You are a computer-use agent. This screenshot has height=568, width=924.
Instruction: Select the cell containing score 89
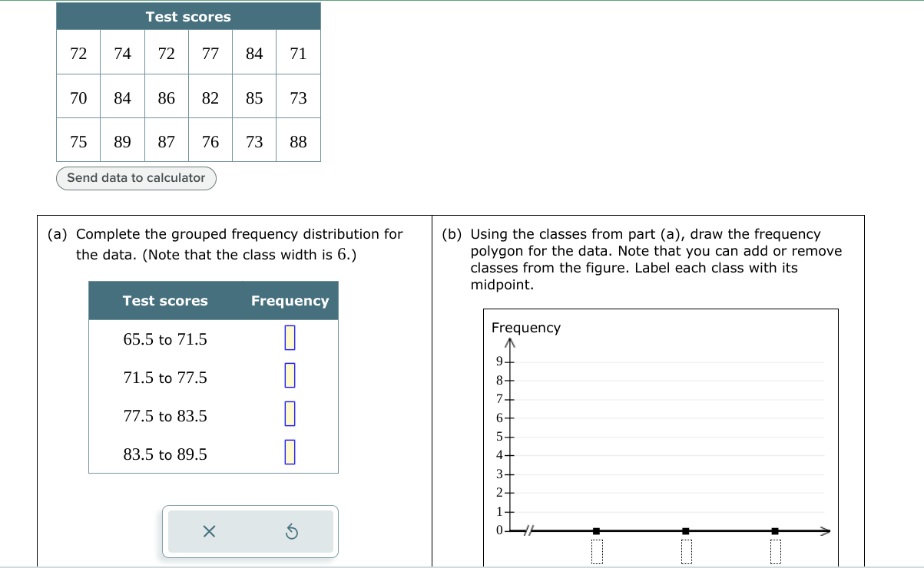click(121, 141)
